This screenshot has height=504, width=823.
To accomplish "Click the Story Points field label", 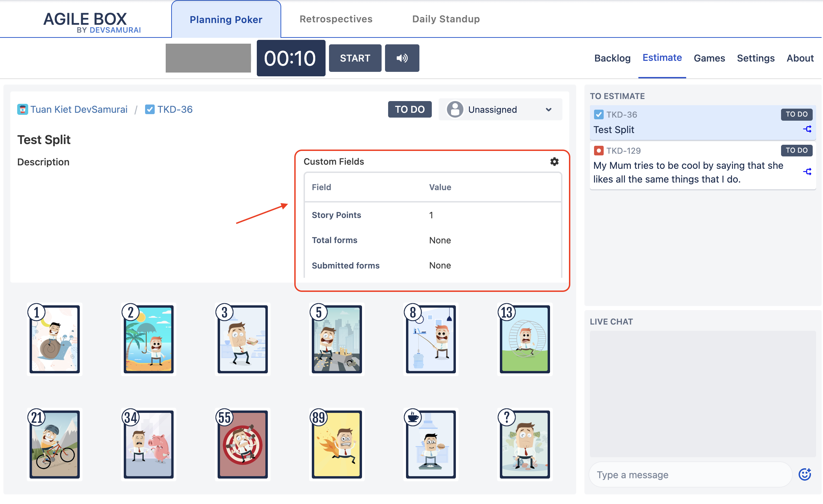I will (x=336, y=215).
